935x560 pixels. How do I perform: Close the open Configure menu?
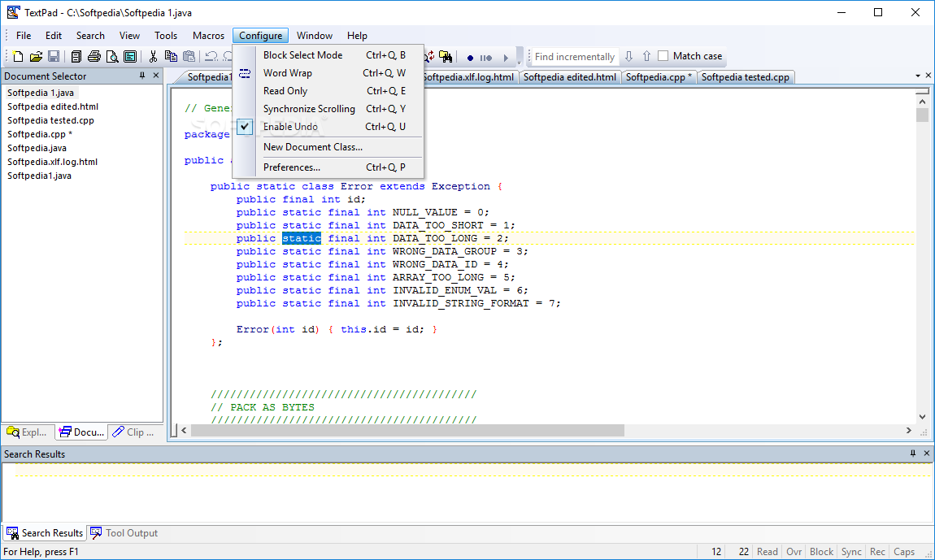click(261, 36)
